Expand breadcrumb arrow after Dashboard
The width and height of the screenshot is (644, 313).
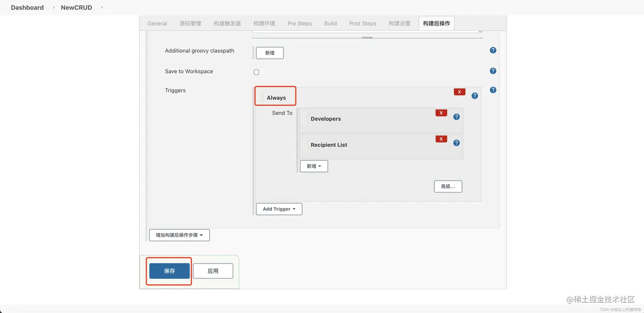(54, 8)
